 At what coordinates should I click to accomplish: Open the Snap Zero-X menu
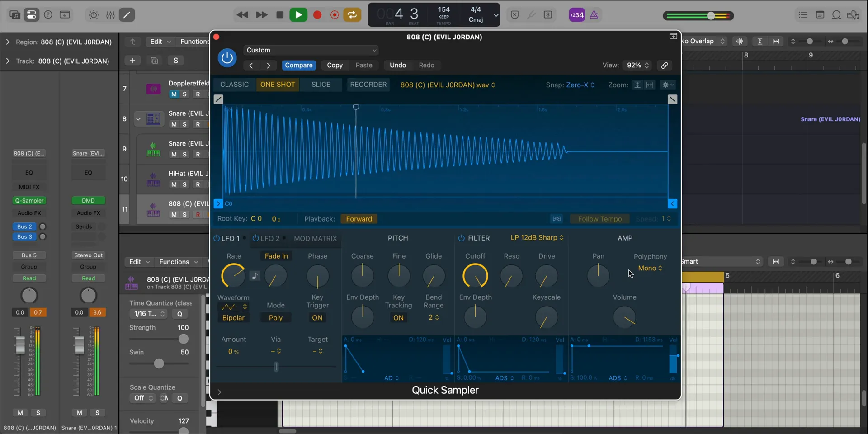(x=580, y=85)
